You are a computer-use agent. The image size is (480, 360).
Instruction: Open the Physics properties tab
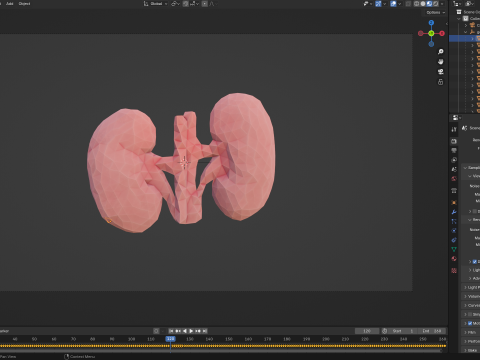(454, 231)
